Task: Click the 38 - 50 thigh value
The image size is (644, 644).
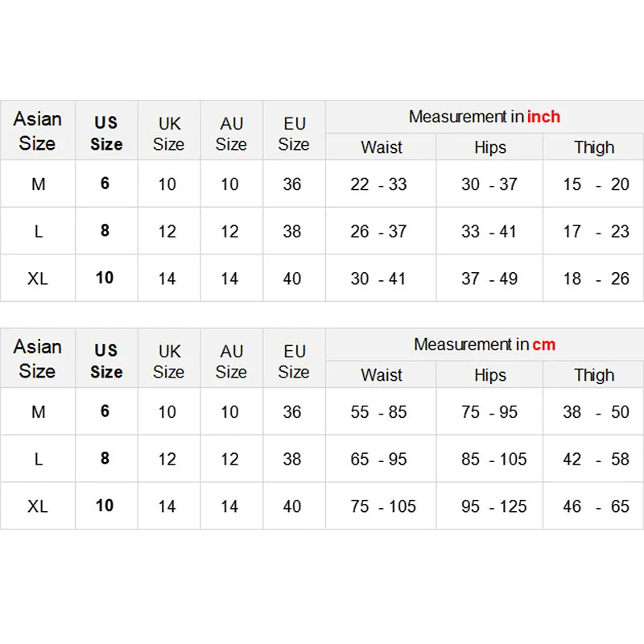Action: point(596,412)
